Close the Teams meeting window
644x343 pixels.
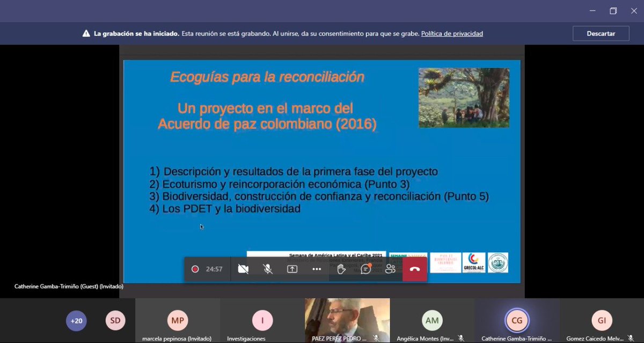[x=633, y=11]
